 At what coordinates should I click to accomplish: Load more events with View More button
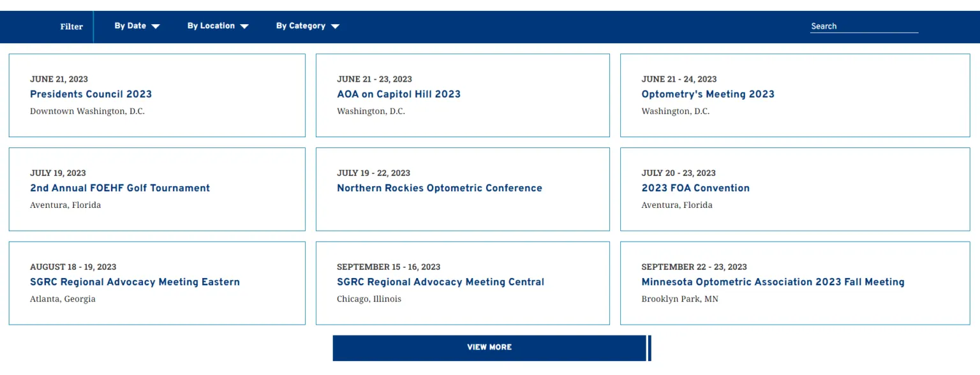click(x=489, y=348)
